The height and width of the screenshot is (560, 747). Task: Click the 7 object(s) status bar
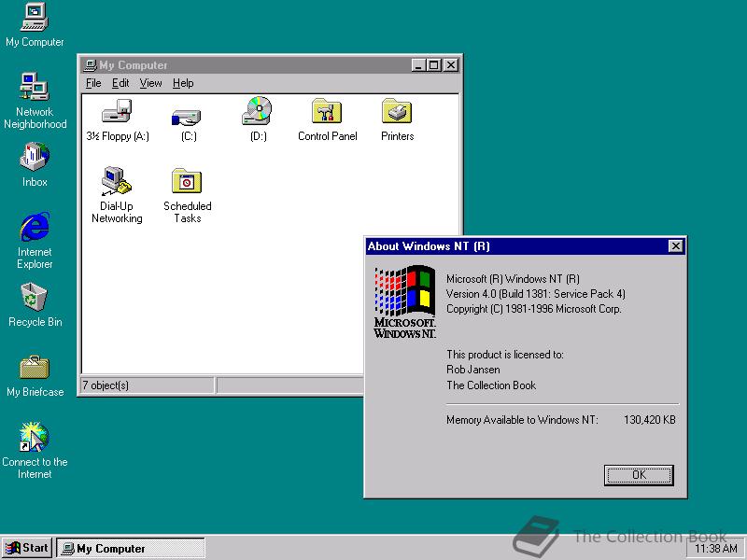[x=145, y=385]
